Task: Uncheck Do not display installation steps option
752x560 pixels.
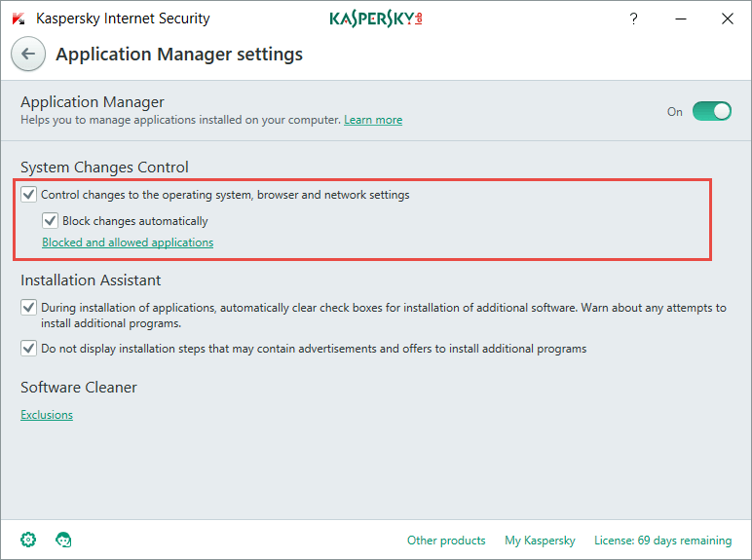Action: pyautogui.click(x=29, y=348)
